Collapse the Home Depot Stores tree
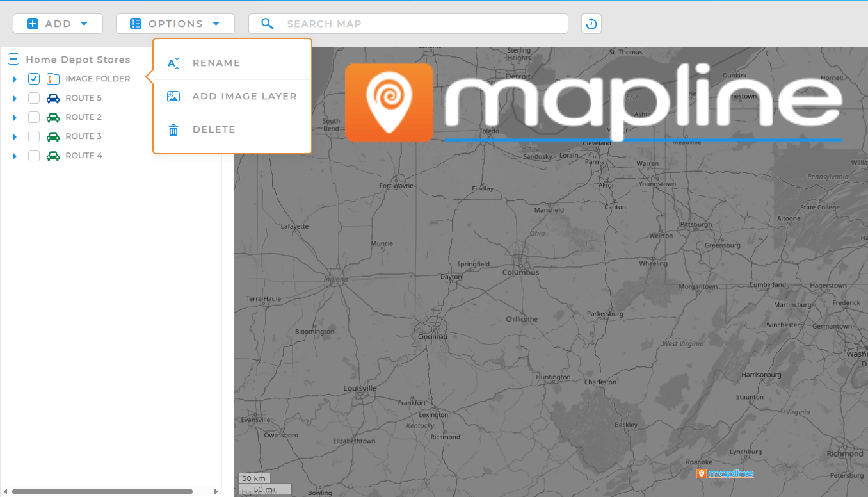This screenshot has width=868, height=497. point(13,60)
